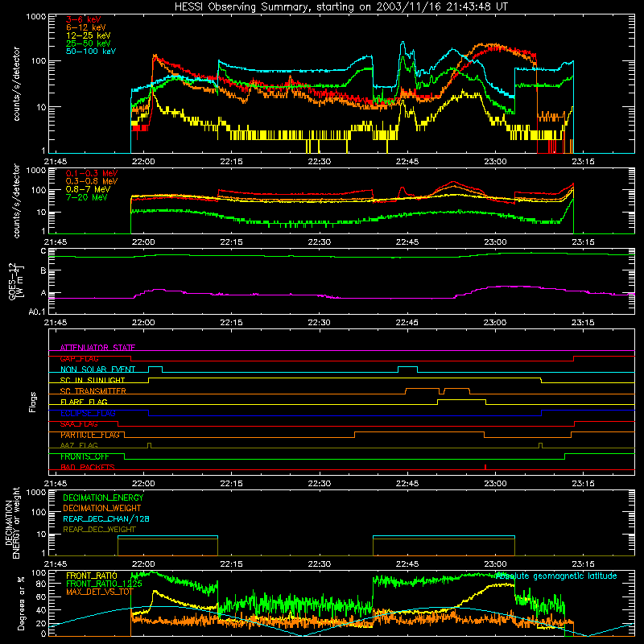The width and height of the screenshot is (644, 644).
Task: Click the FRONT_RATIO legend label
Action: coord(92,576)
